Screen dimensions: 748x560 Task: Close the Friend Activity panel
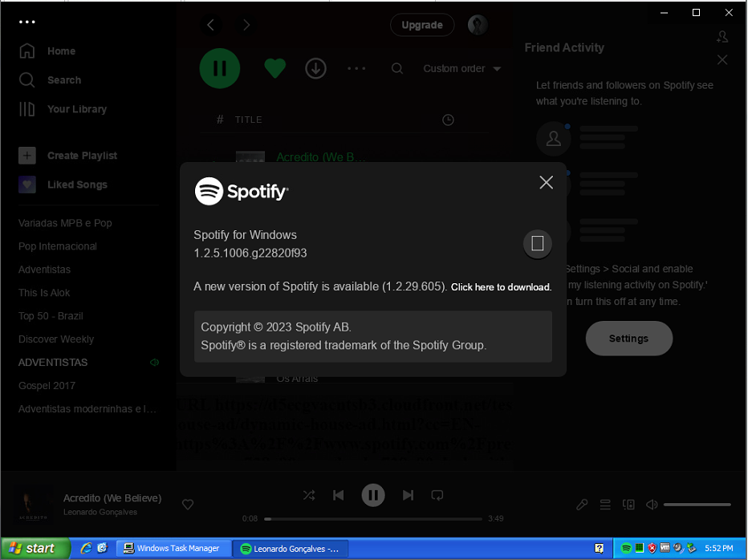pos(722,59)
